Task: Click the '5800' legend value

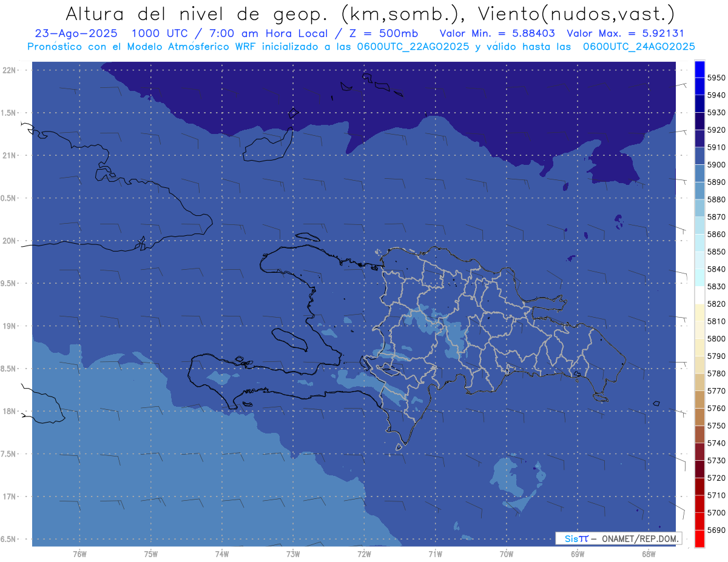Action: [716, 338]
